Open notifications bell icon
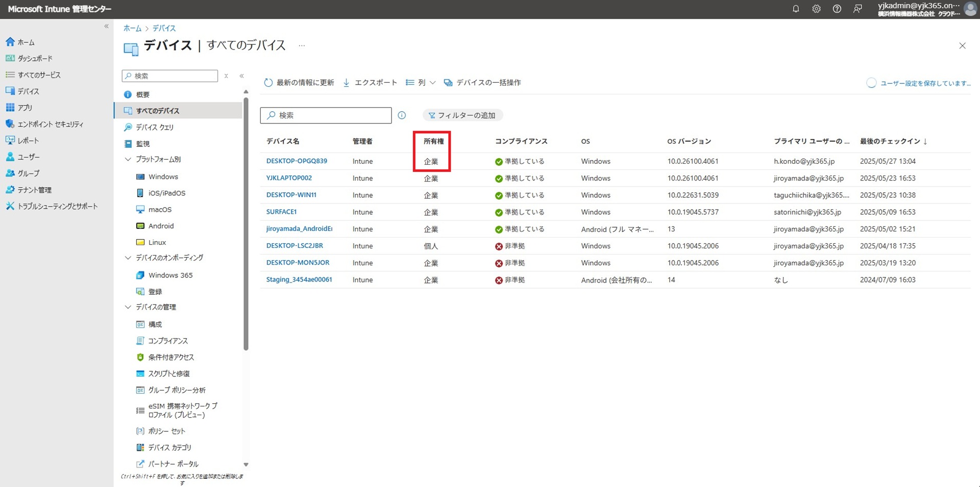This screenshot has height=487, width=980. click(796, 9)
